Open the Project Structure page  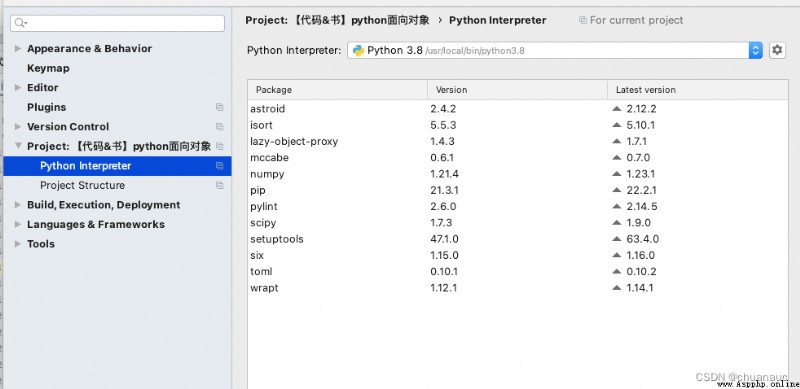pyautogui.click(x=82, y=185)
